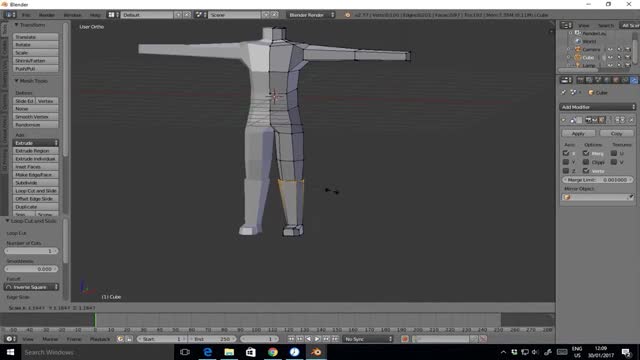
Task: Open the Inverse Square falloff dropdown
Action: (x=31, y=287)
